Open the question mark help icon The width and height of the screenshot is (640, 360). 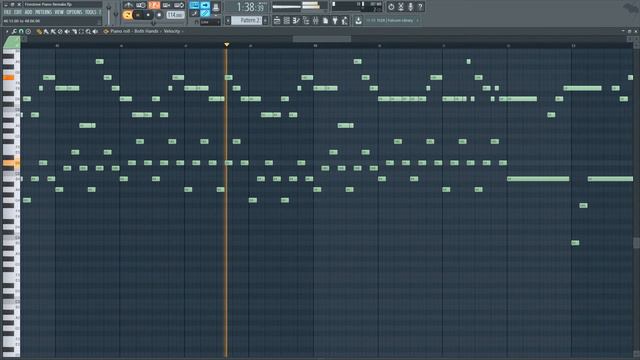420,7
